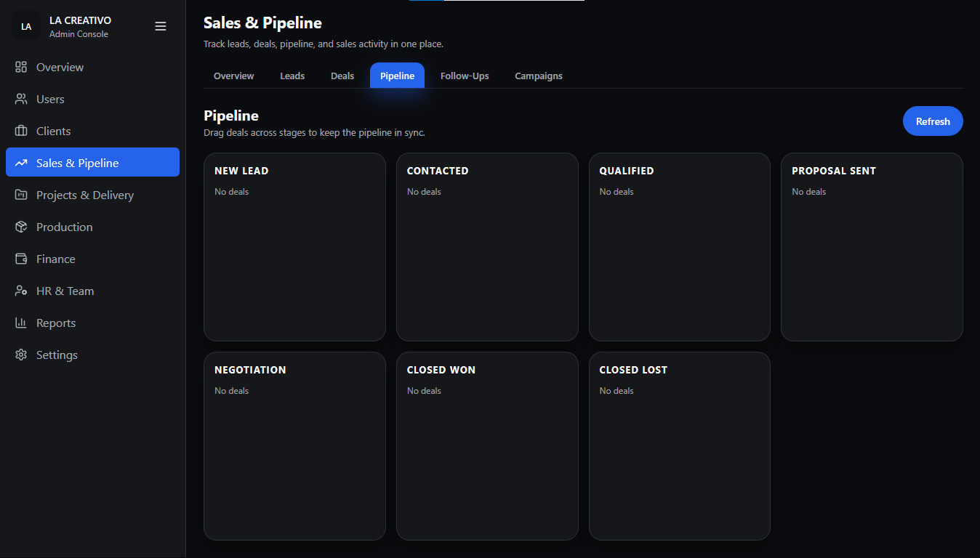Click the Overview grid icon in sidebar
This screenshot has height=558, width=980.
tap(21, 67)
